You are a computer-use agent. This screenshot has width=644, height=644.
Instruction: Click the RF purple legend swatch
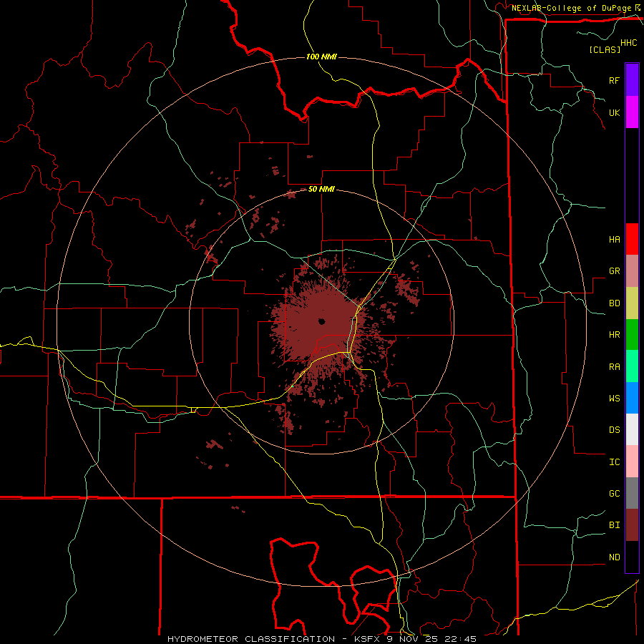(x=632, y=80)
